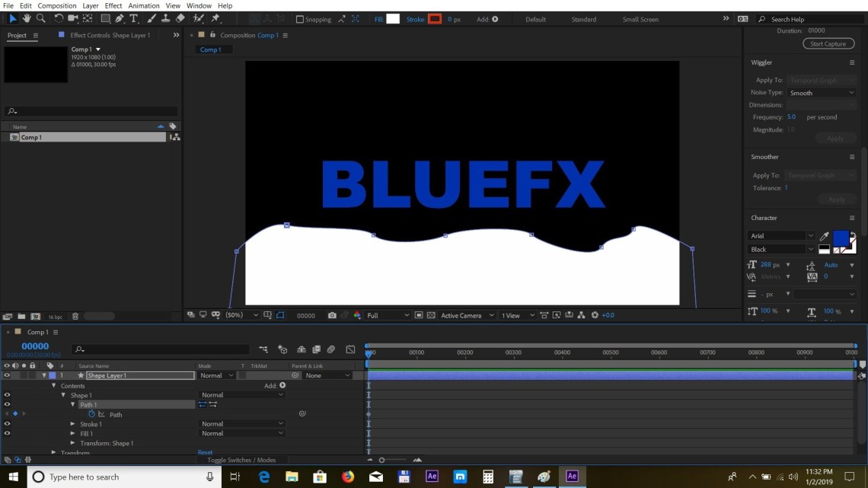The image size is (868, 488).
Task: Click the Character panel eyedropper
Action: coord(825,236)
